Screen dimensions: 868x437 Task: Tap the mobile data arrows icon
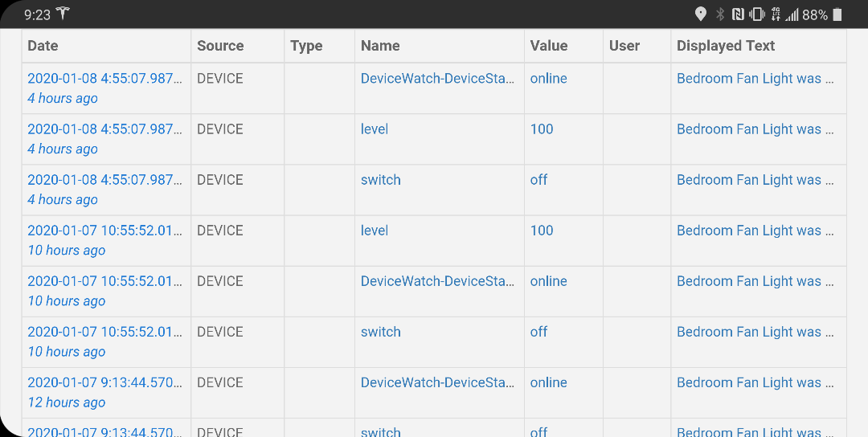tap(775, 14)
